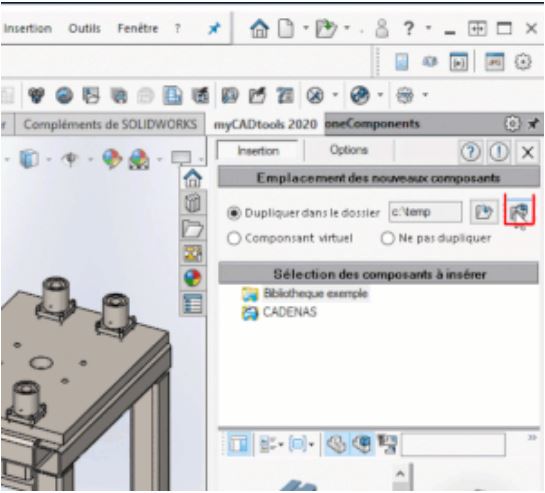Select Dupliquer dans le dossier radio button
Viewport: 545px width, 493px height.
tap(234, 213)
